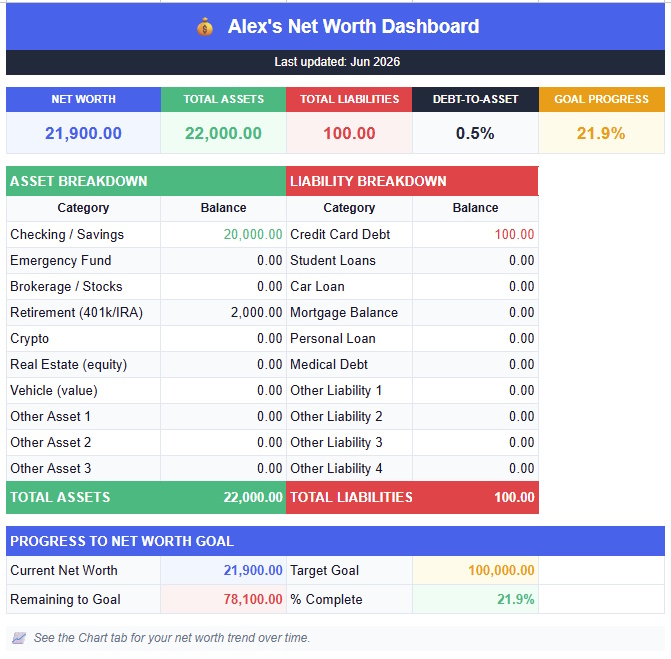
Task: Select the 20,000.00 checking balance cell
Action: [223, 235]
